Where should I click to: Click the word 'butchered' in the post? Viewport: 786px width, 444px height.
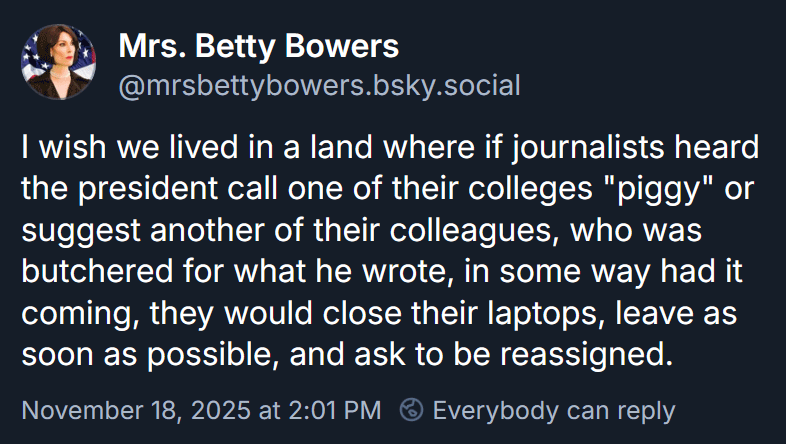(x=91, y=273)
